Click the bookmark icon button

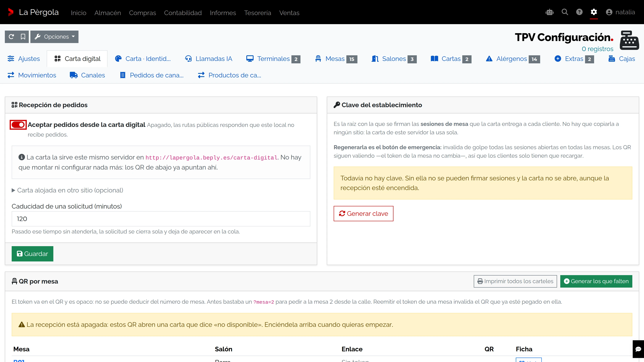[23, 37]
